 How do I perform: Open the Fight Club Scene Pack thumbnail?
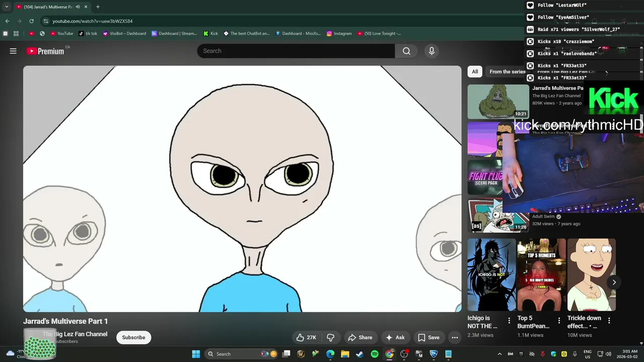[485, 177]
